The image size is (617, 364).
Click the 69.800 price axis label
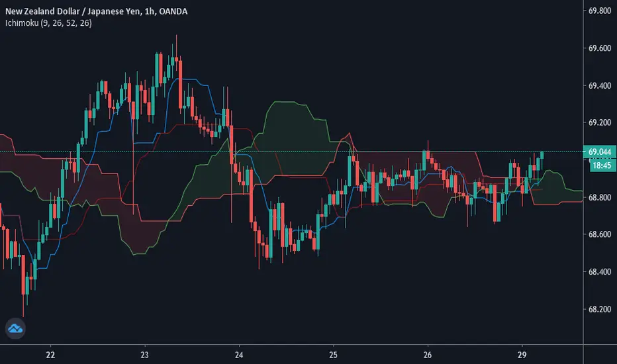pos(600,11)
